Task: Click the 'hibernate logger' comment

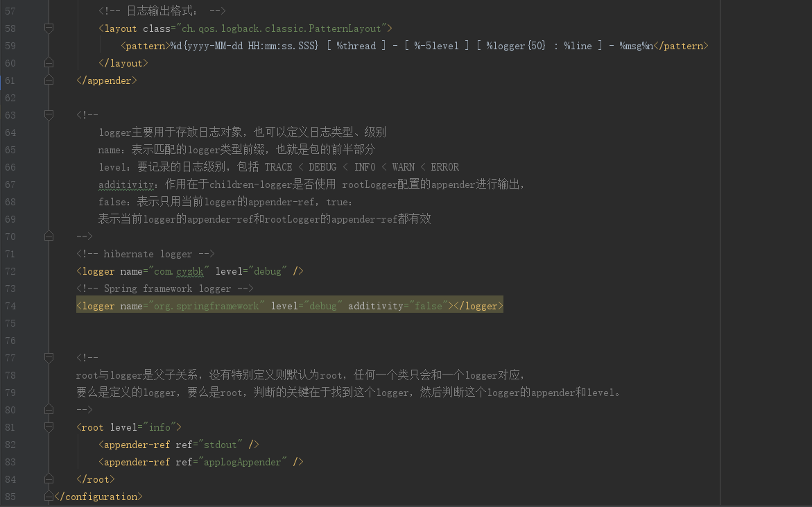Action: pos(145,255)
